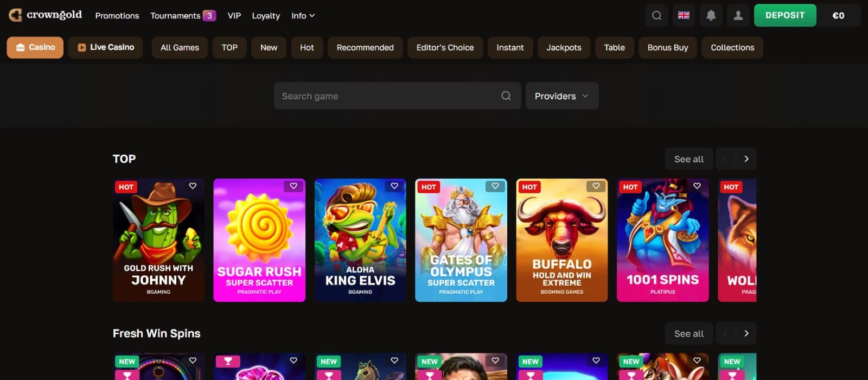
Task: Focus the Search game field
Action: (x=397, y=96)
